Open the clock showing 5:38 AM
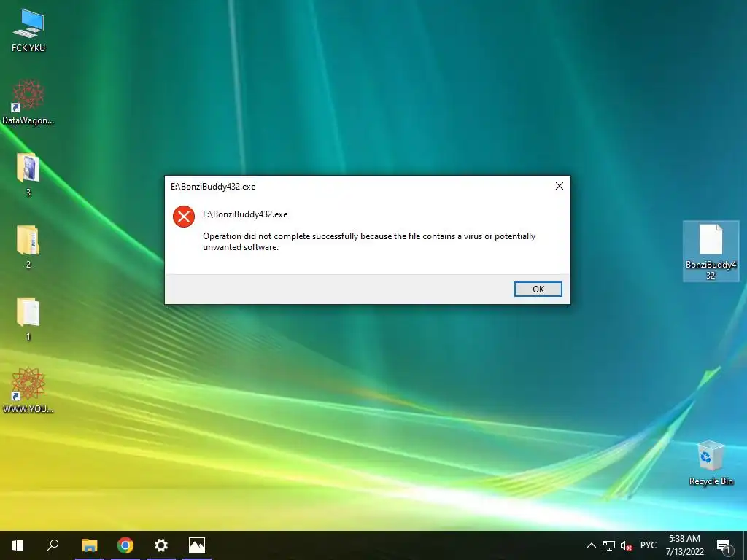This screenshot has height=560, width=747. pyautogui.click(x=684, y=545)
